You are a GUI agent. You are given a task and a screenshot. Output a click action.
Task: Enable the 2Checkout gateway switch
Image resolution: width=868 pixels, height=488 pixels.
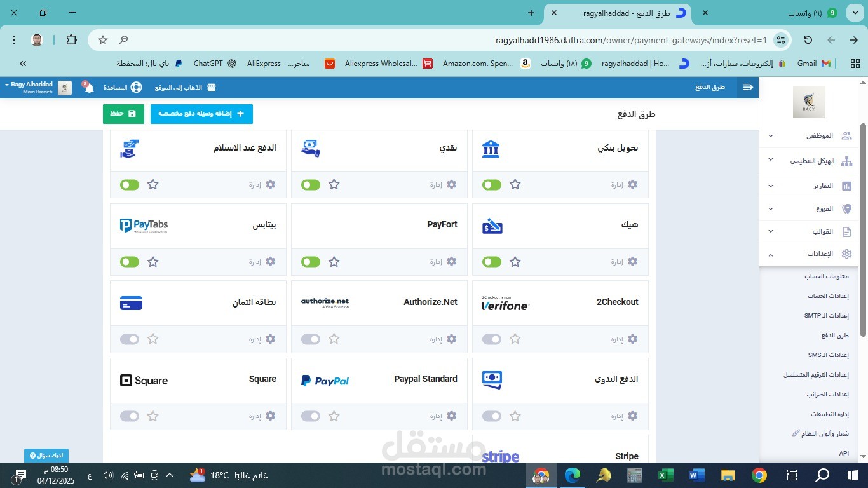[x=492, y=339]
